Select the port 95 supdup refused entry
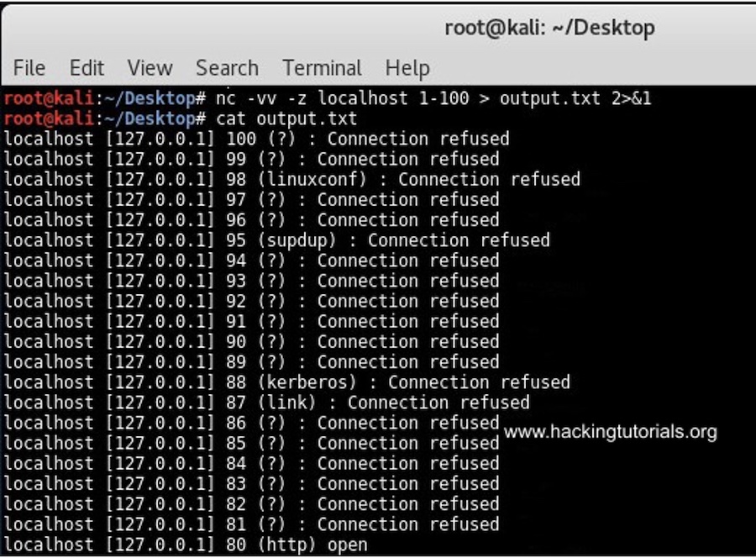This screenshot has height=558, width=756. click(277, 240)
